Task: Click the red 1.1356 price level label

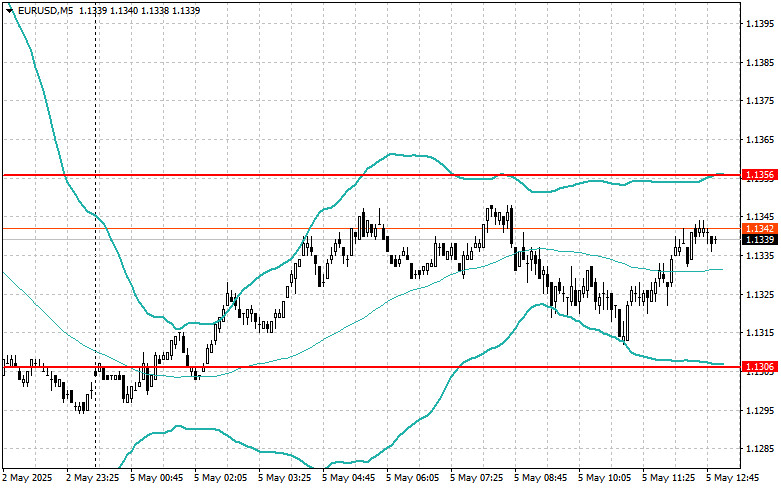Action: pos(760,175)
